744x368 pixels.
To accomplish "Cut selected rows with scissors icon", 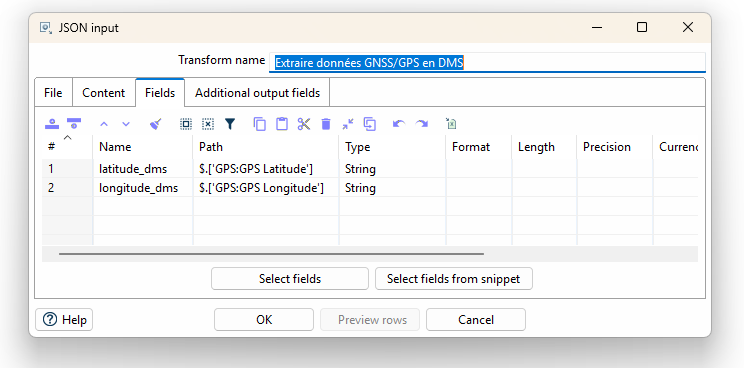I will (304, 124).
